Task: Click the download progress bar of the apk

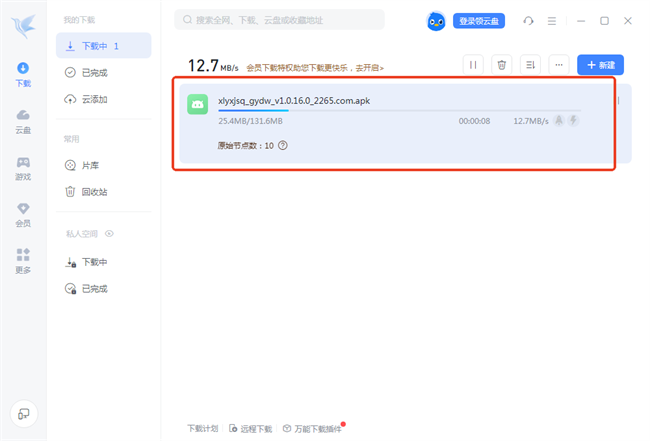Action: (400, 111)
